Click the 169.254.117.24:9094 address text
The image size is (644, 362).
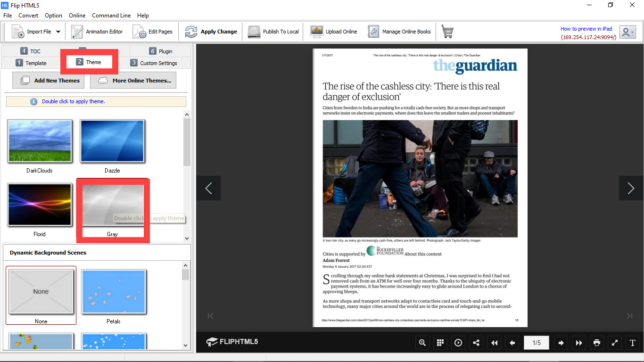point(588,37)
